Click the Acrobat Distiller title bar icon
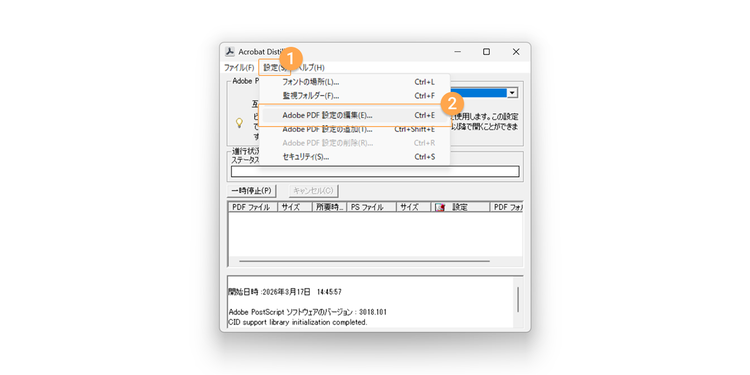Viewport: 750px width, 375px height. coord(230,52)
